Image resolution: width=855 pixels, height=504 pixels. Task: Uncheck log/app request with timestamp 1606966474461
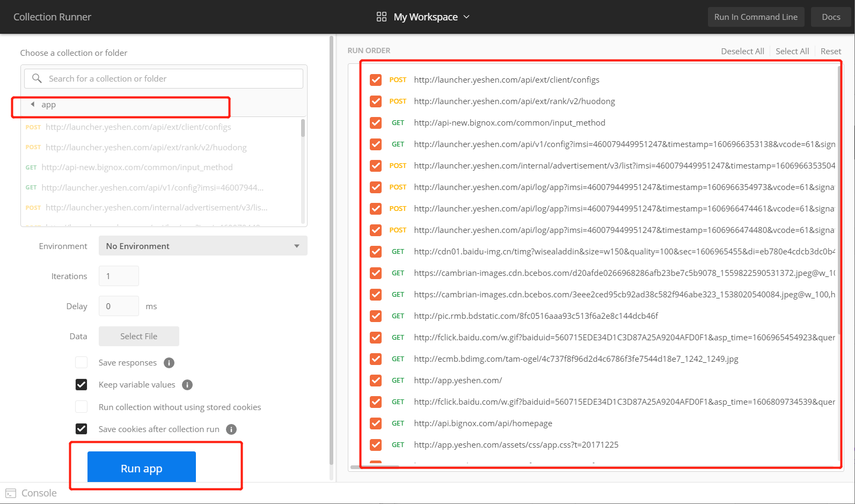(x=376, y=209)
